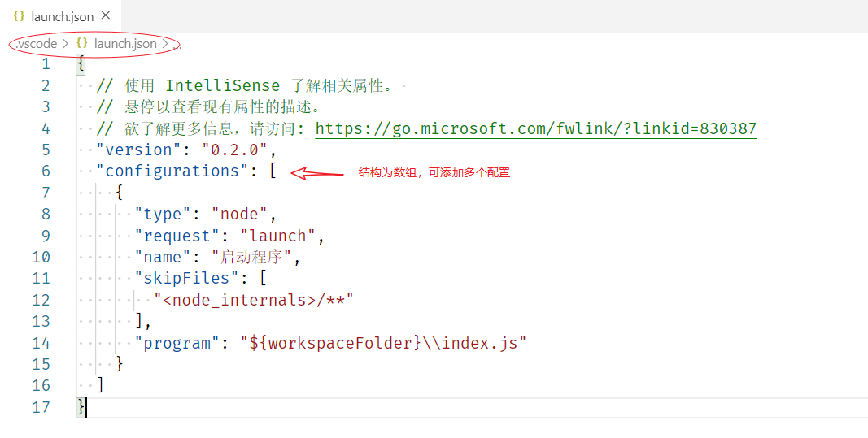Click the "type" property key

tap(163, 214)
